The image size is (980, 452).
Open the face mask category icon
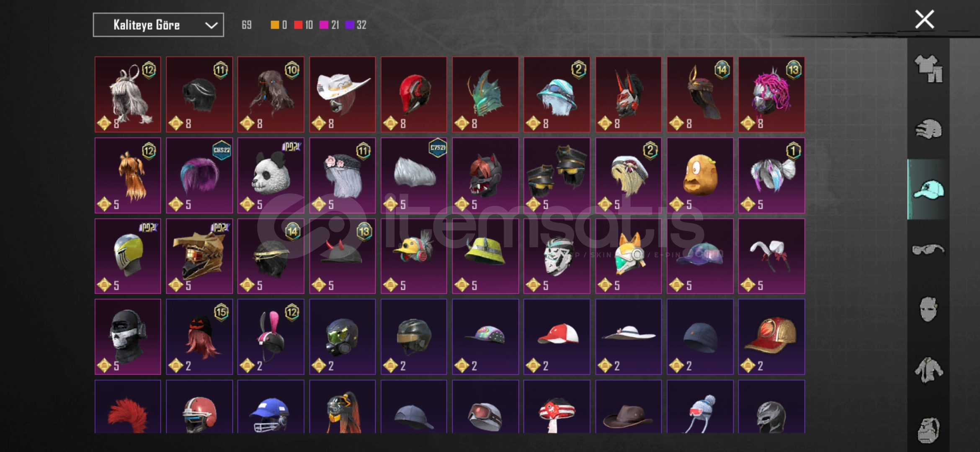(x=928, y=310)
